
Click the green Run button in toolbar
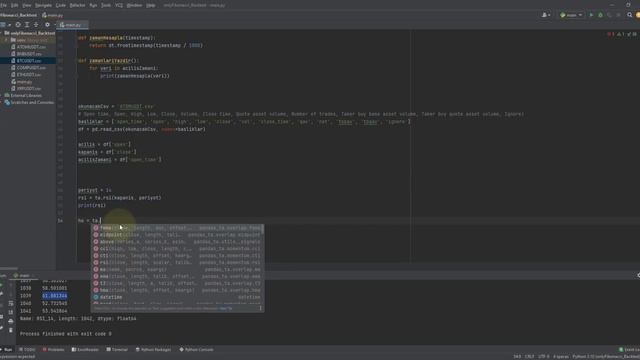click(x=591, y=15)
